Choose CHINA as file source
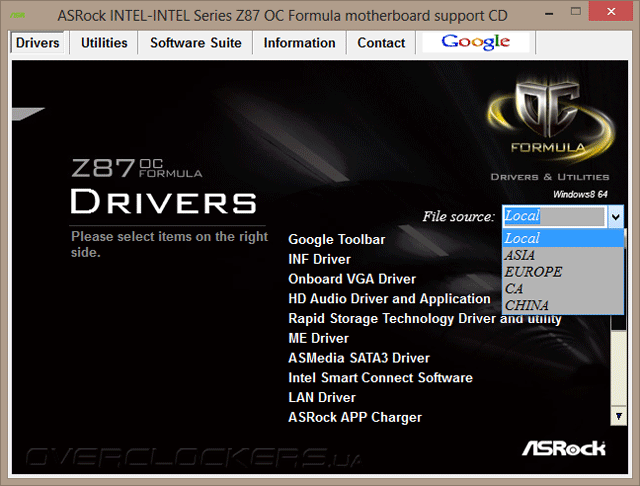 (x=563, y=305)
